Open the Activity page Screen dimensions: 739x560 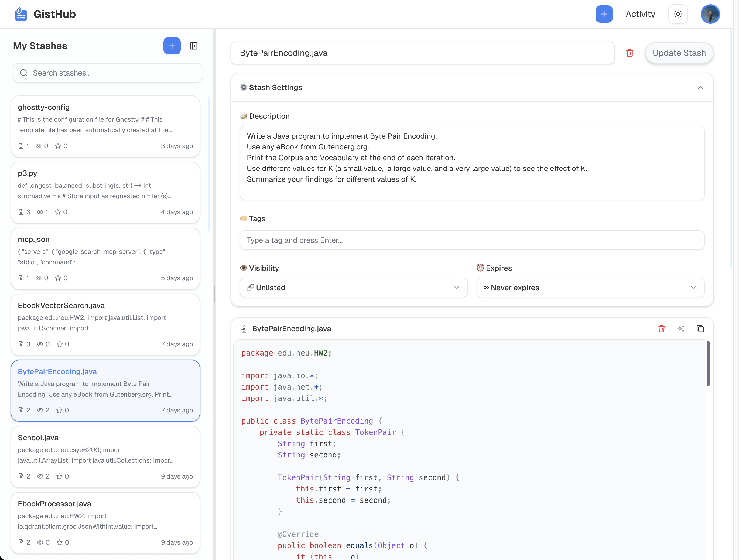coord(640,14)
